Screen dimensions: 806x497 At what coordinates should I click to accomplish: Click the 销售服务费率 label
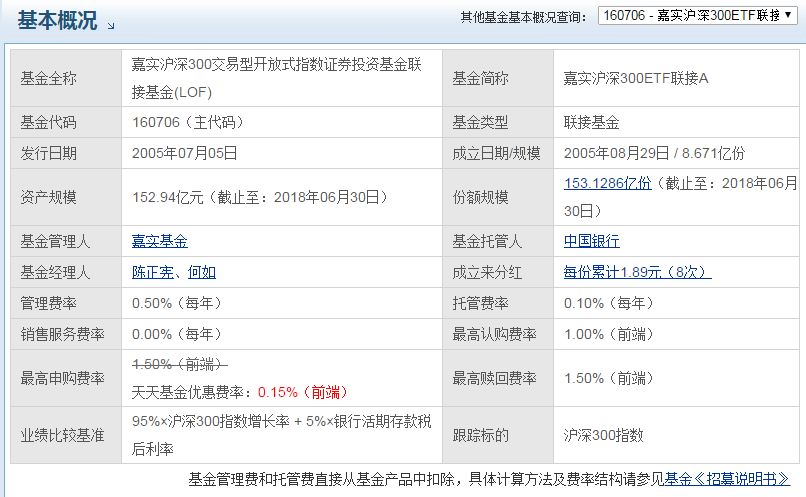coord(62,334)
